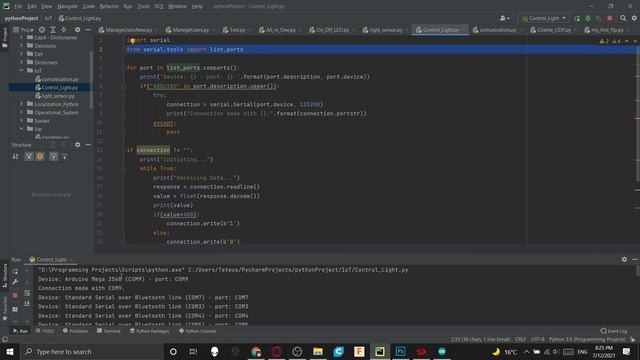The width and height of the screenshot is (640, 360).
Task: Toggle Show Fields filter in Structure panel
Action: click(x=40, y=156)
